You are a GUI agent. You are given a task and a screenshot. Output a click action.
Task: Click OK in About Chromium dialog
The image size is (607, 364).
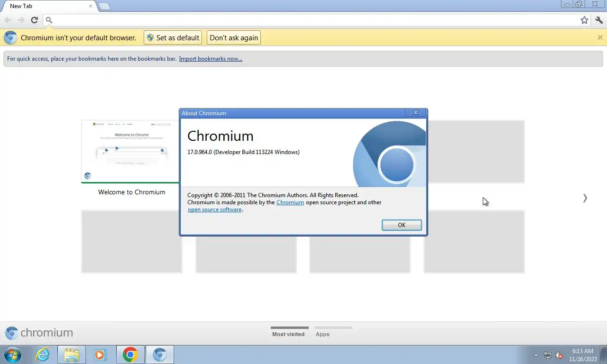pyautogui.click(x=402, y=225)
